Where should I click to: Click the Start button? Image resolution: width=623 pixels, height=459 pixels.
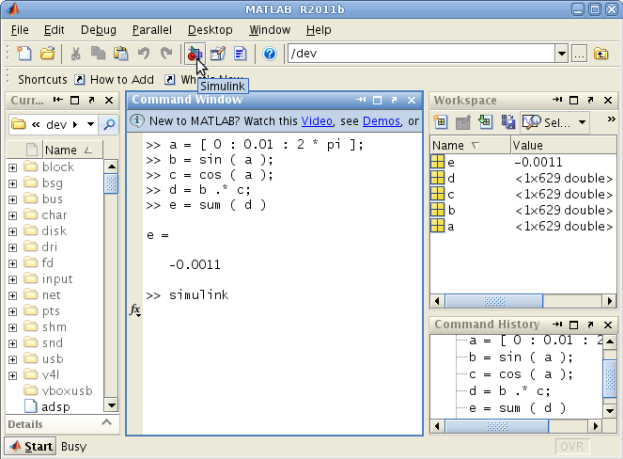pyautogui.click(x=31, y=446)
